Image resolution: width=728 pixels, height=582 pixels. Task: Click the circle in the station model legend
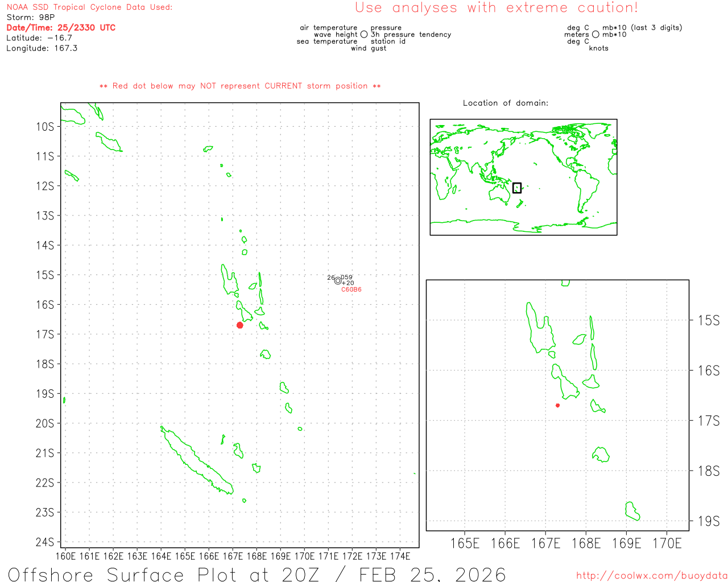(364, 35)
